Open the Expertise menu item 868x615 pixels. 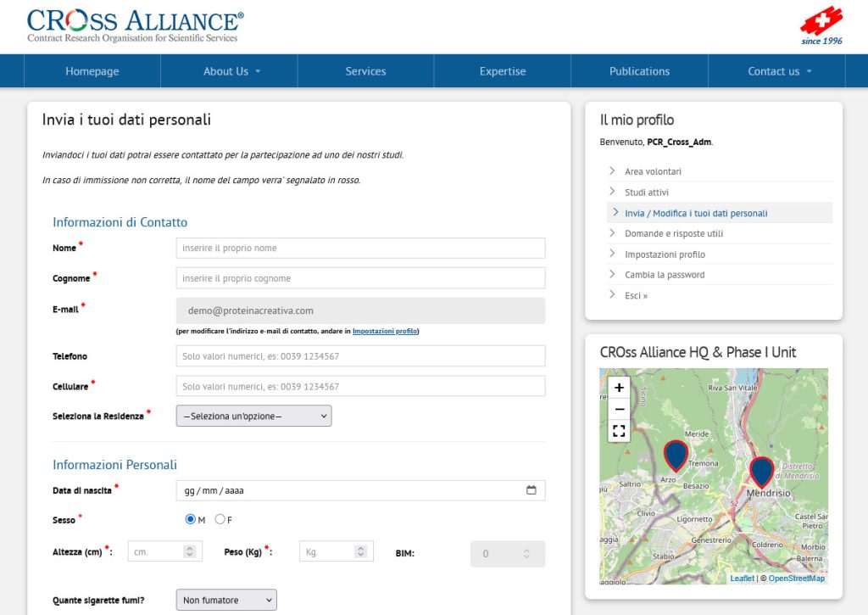502,71
